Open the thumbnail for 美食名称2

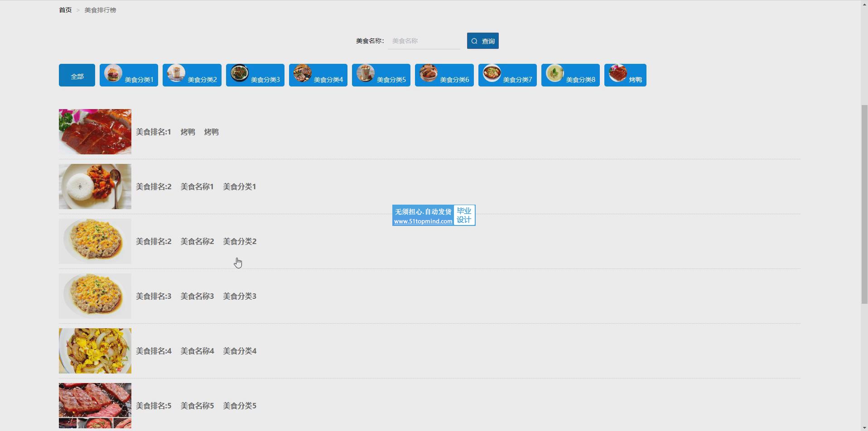(95, 241)
